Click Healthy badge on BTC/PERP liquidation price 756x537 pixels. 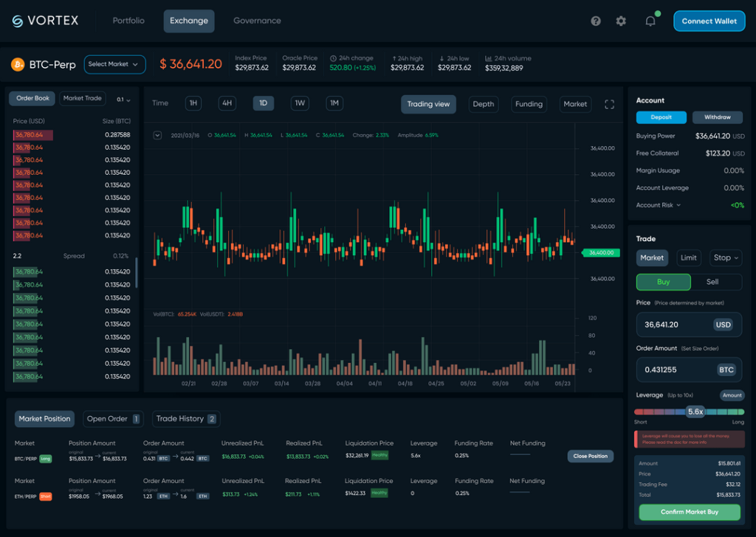point(380,454)
